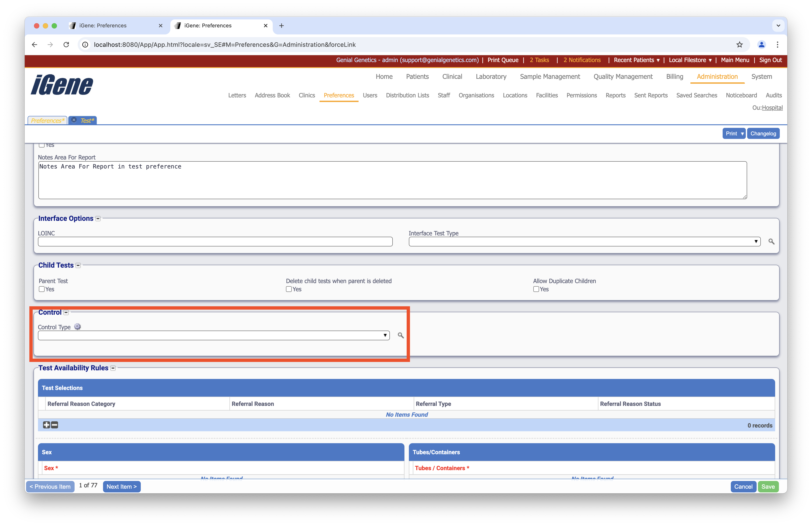Image resolution: width=812 pixels, height=526 pixels.
Task: Click the Control Type search magnifier icon
Action: point(400,335)
